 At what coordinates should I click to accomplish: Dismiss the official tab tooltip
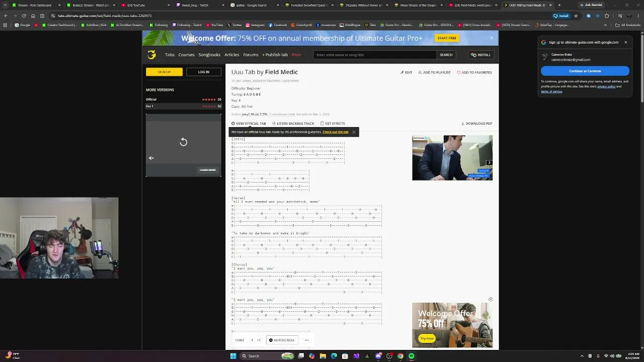(354, 132)
